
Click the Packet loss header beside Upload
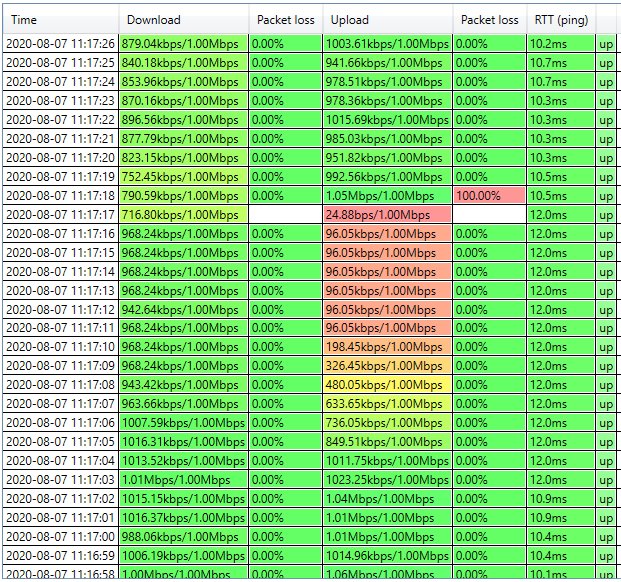[489, 20]
